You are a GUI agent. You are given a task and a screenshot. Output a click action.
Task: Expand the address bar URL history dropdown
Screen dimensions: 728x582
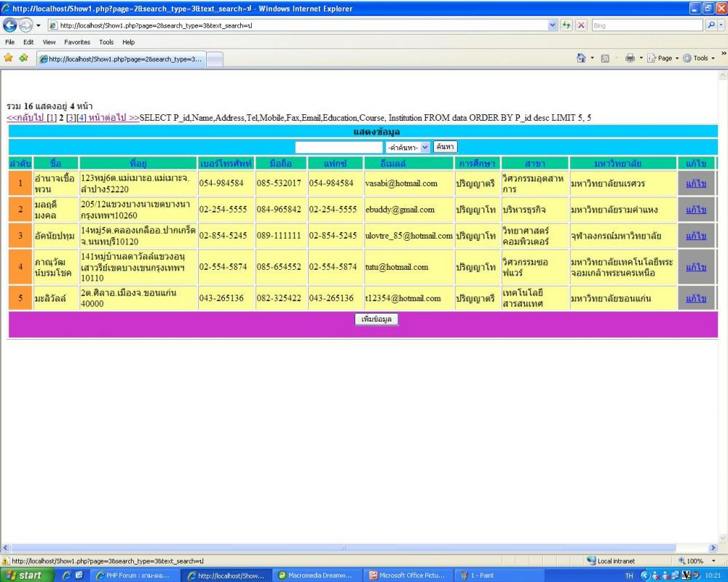(x=553, y=25)
